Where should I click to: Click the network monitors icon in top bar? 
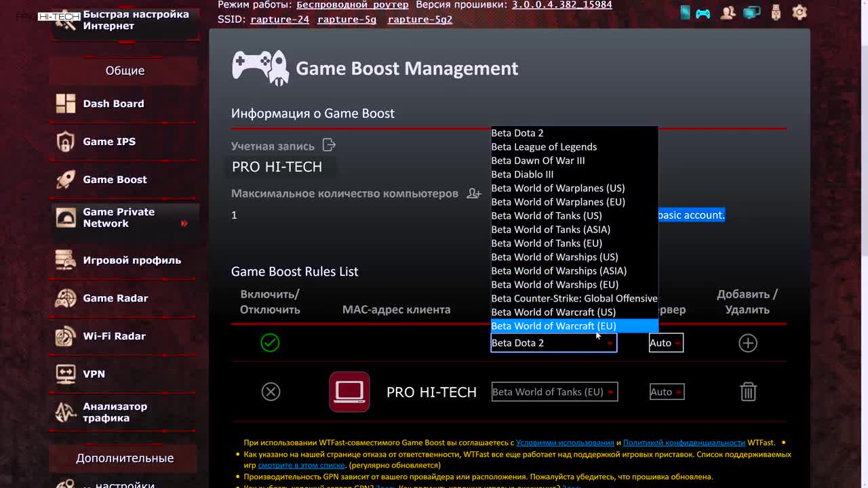pyautogui.click(x=751, y=12)
